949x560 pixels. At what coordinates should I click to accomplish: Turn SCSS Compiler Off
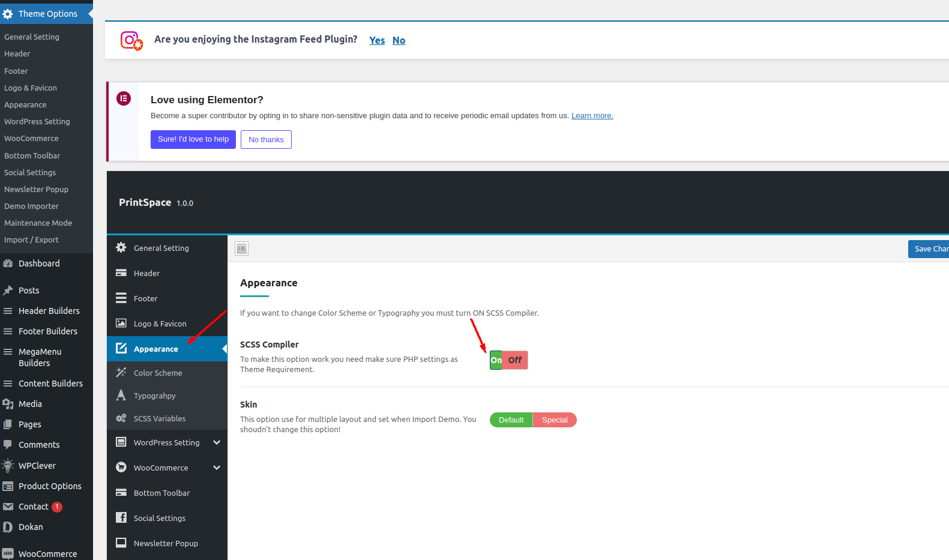(x=515, y=360)
